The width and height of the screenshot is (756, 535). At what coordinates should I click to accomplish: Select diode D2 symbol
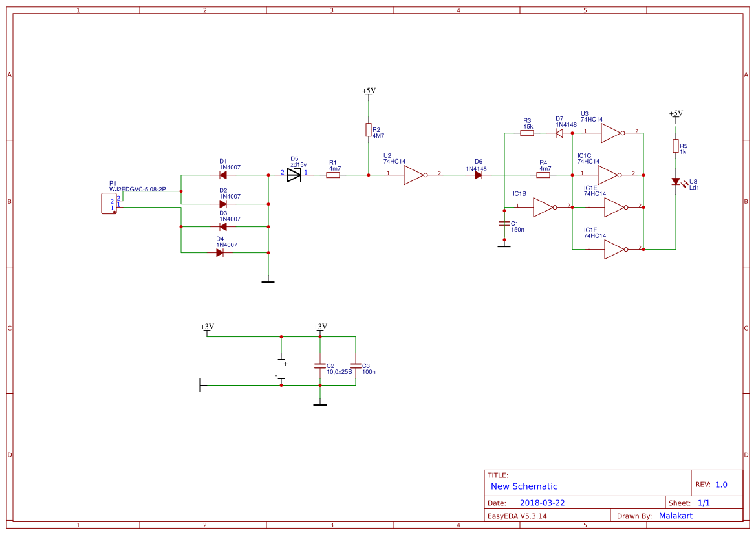tap(223, 204)
